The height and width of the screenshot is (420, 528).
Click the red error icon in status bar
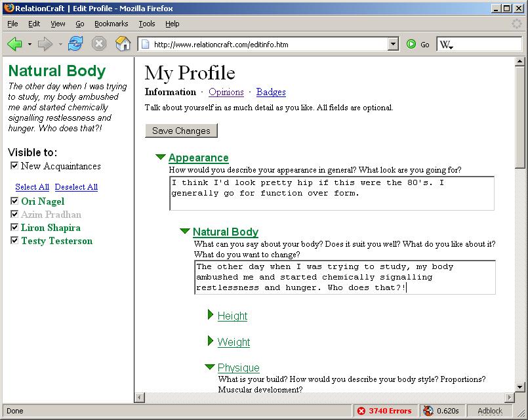(x=361, y=411)
